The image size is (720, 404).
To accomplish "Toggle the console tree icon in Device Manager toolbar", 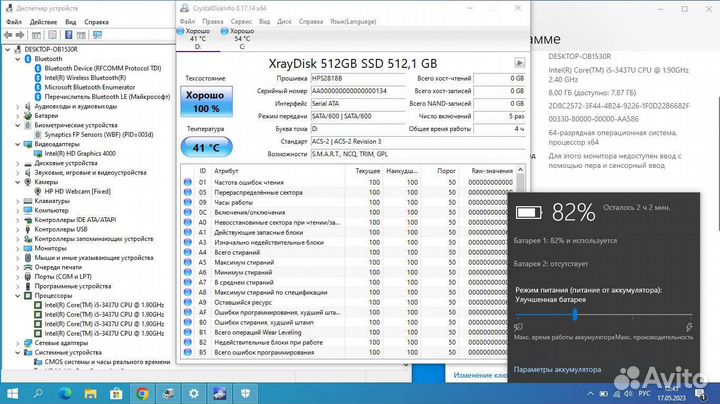I will [36, 35].
